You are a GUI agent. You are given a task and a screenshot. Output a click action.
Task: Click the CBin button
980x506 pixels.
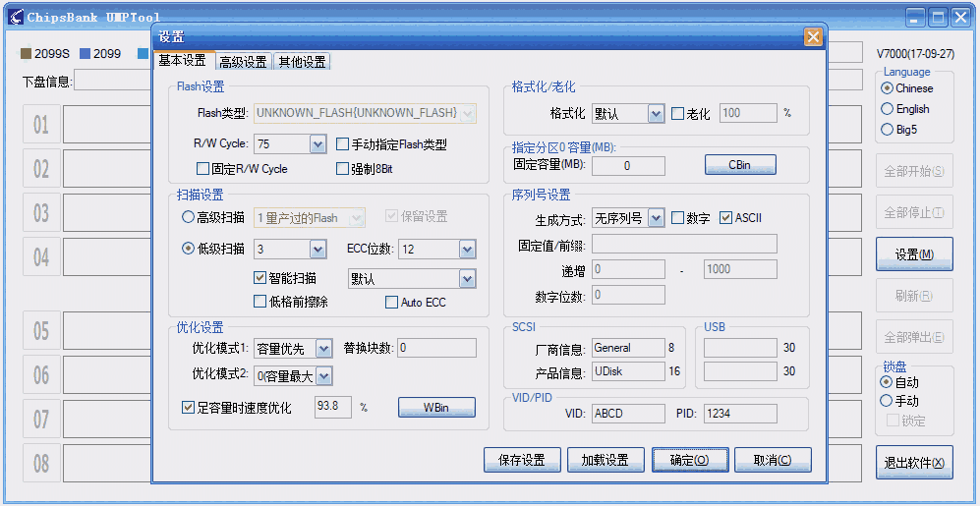740,165
